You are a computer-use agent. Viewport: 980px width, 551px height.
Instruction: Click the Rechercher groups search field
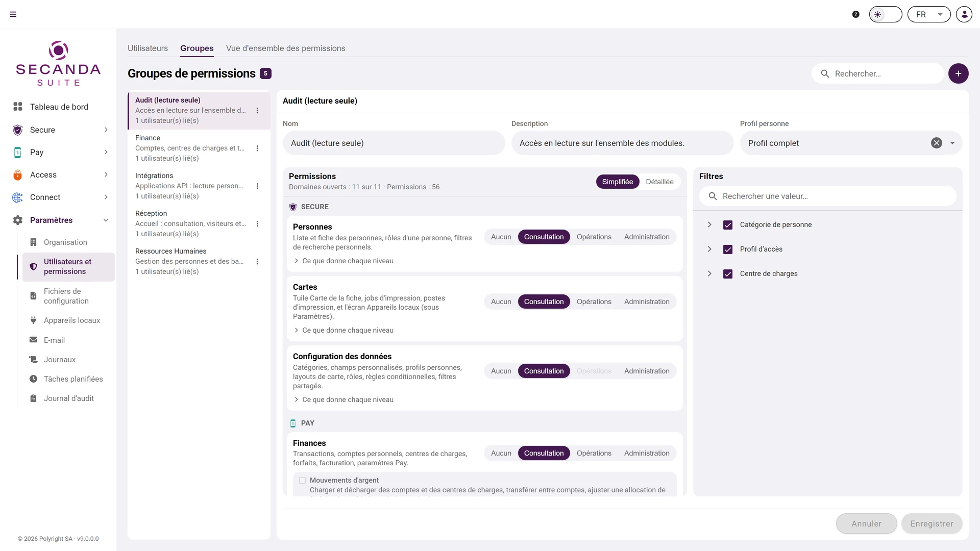[x=878, y=73]
